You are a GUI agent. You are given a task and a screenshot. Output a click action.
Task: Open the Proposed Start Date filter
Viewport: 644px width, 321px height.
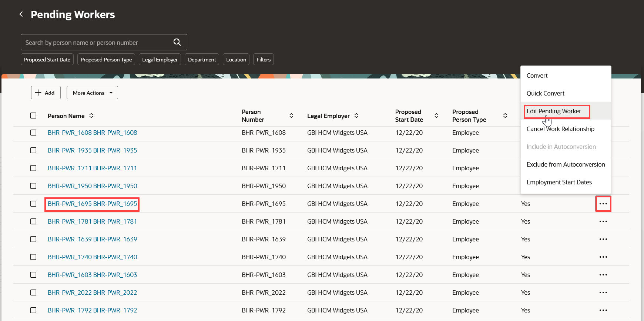(47, 60)
